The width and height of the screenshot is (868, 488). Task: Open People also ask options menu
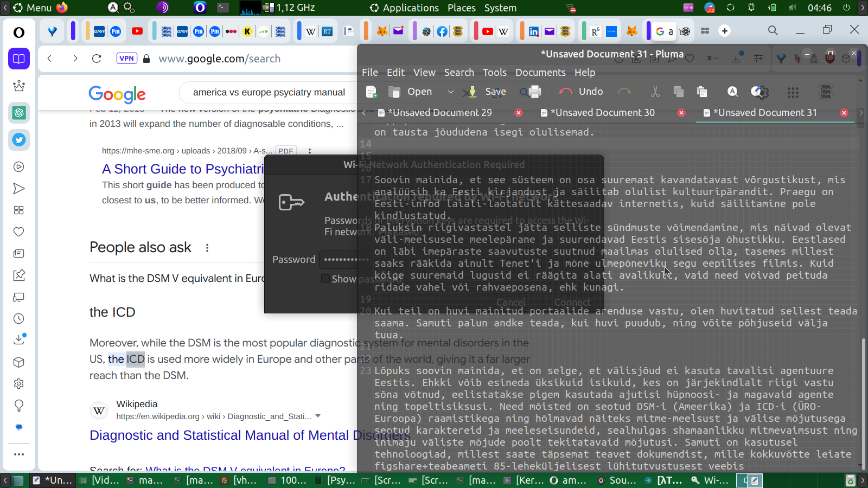point(207,248)
